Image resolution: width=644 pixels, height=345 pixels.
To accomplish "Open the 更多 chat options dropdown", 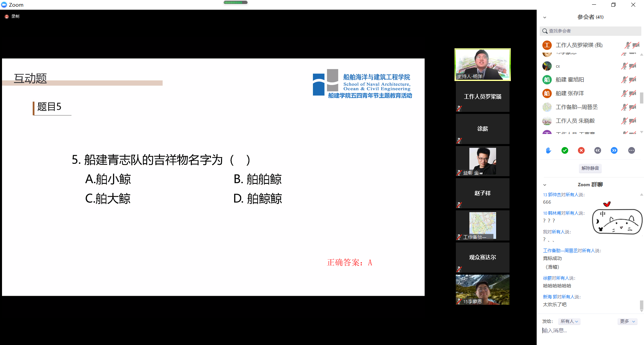I will click(x=627, y=321).
